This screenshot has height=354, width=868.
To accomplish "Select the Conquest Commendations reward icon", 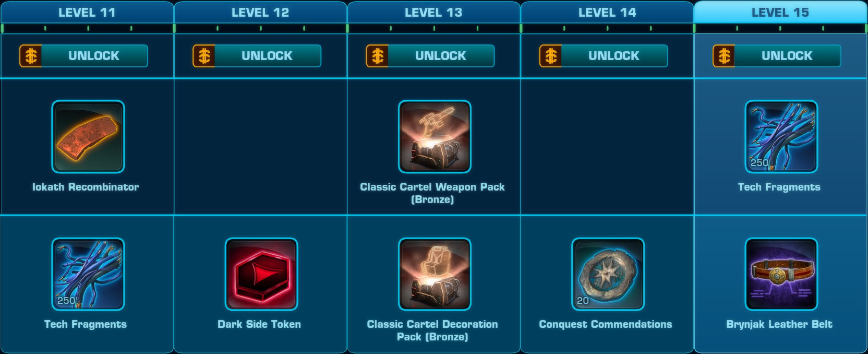I will tap(608, 274).
